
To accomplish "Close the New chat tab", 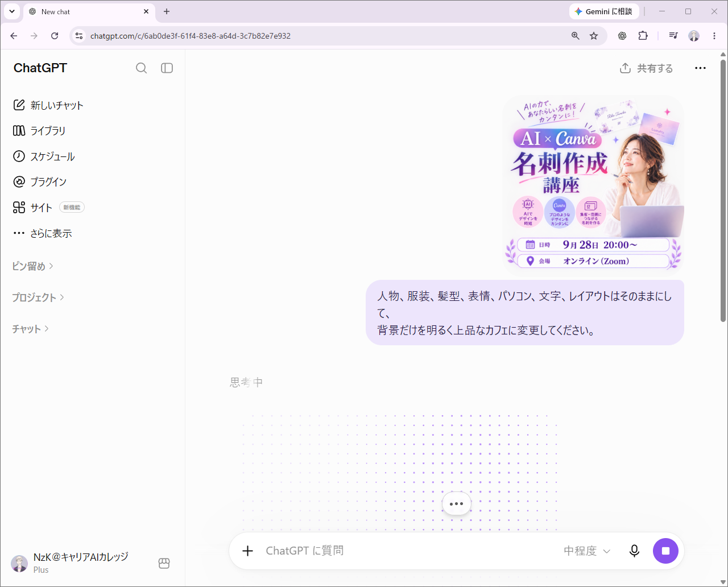I will (x=146, y=11).
